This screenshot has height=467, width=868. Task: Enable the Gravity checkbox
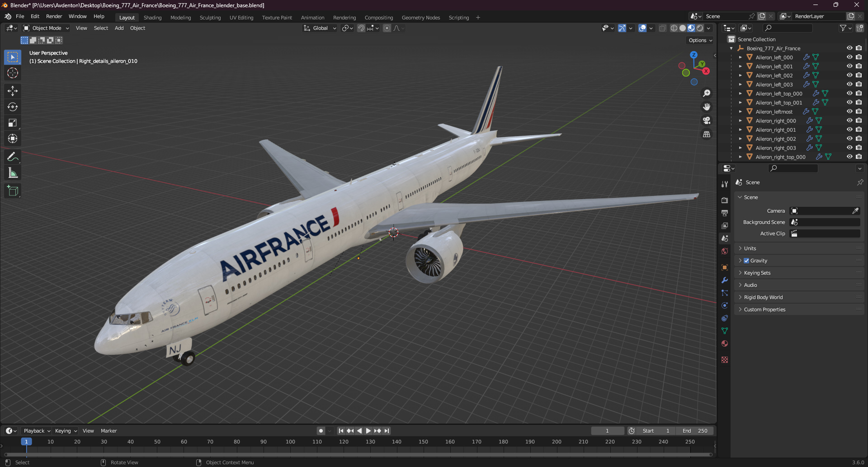(x=746, y=261)
